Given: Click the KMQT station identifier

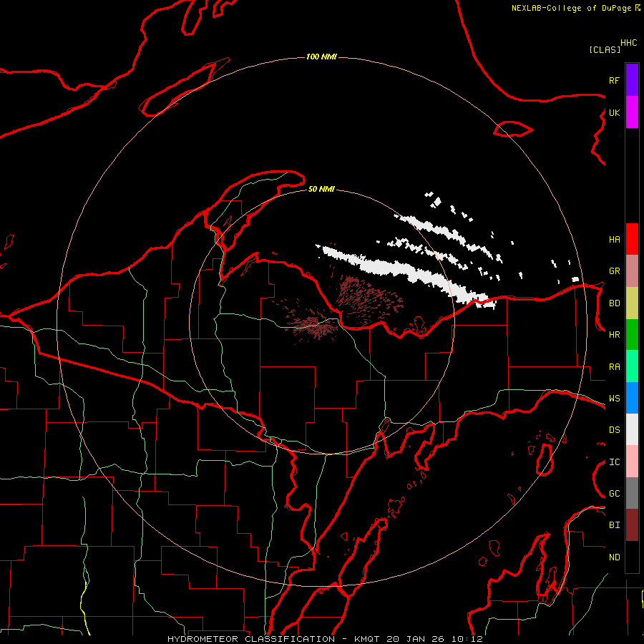Looking at the screenshot, I should [x=367, y=639].
